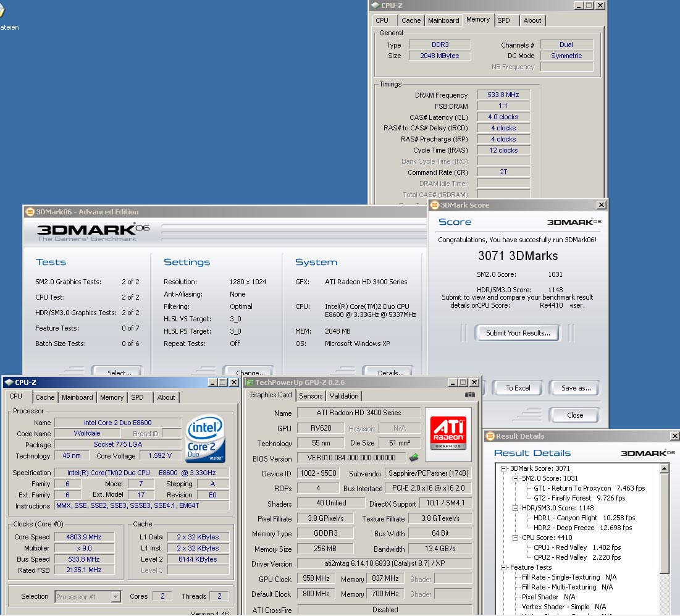Click Change... button under Settings

pyautogui.click(x=250, y=371)
